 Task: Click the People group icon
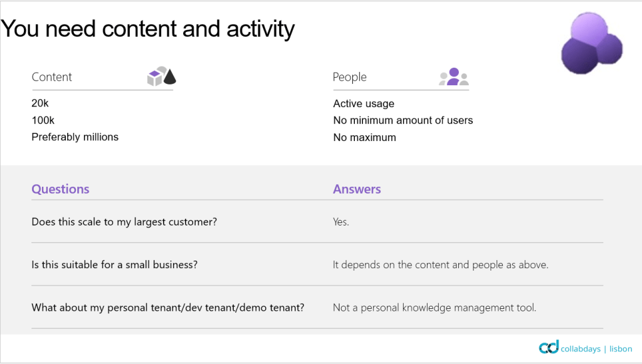pyautogui.click(x=453, y=77)
